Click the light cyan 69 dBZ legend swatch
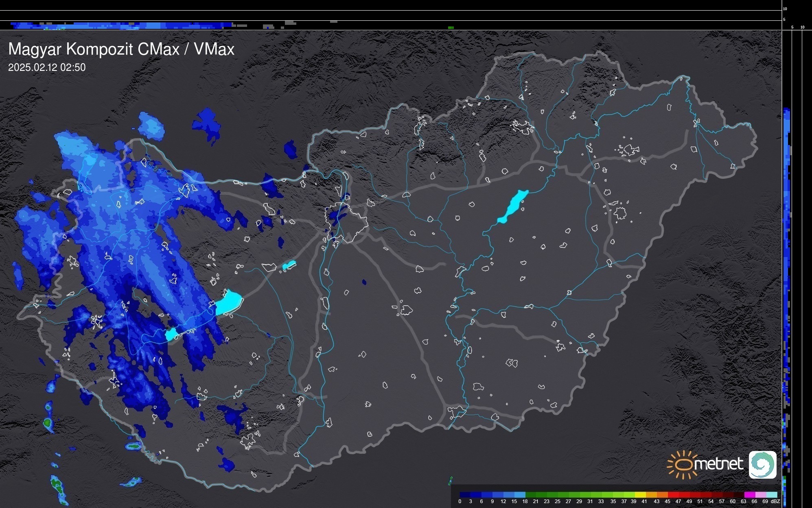Viewport: 812px width, 508px height. click(x=771, y=495)
